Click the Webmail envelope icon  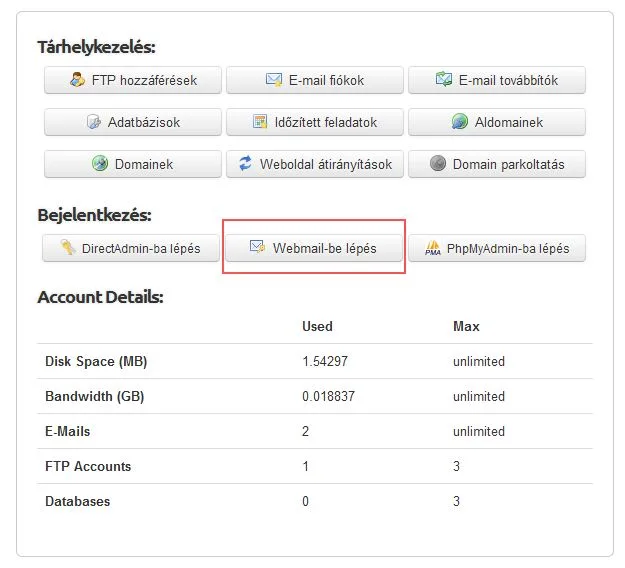click(257, 247)
